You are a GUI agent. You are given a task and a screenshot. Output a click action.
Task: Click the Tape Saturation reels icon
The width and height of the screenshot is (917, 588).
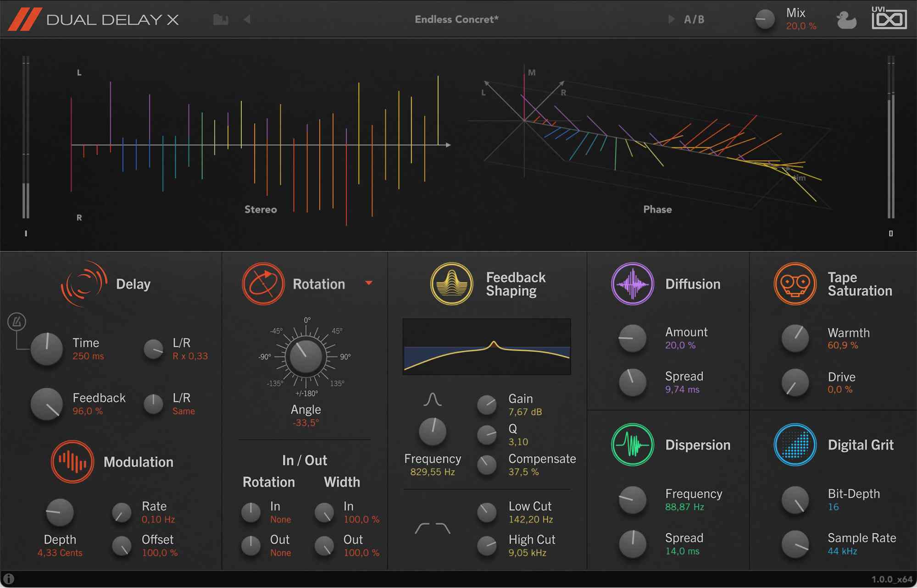coord(795,283)
